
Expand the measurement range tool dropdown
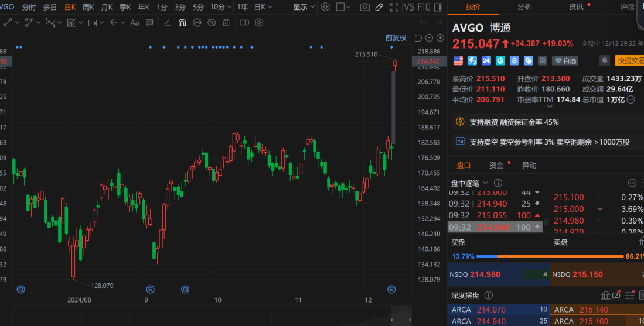(x=101, y=23)
